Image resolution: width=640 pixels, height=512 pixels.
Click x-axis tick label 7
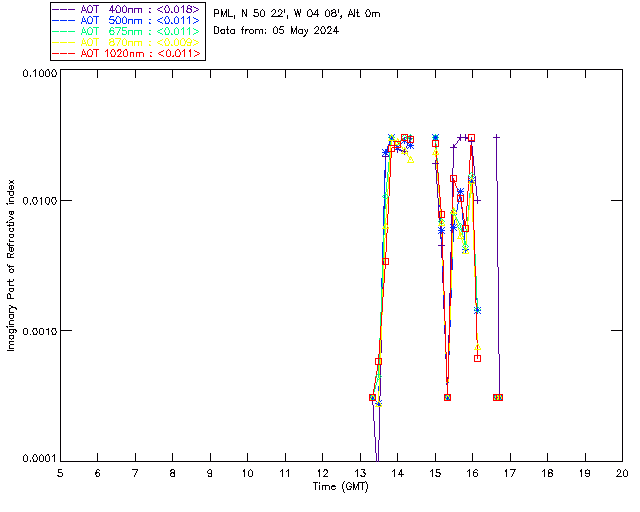135,473
